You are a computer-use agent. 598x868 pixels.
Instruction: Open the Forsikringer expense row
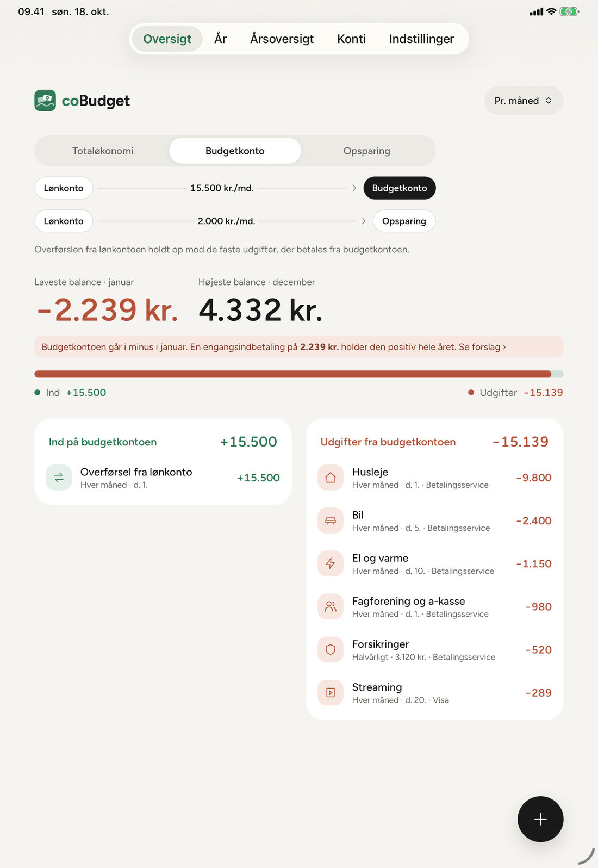pyautogui.click(x=434, y=649)
